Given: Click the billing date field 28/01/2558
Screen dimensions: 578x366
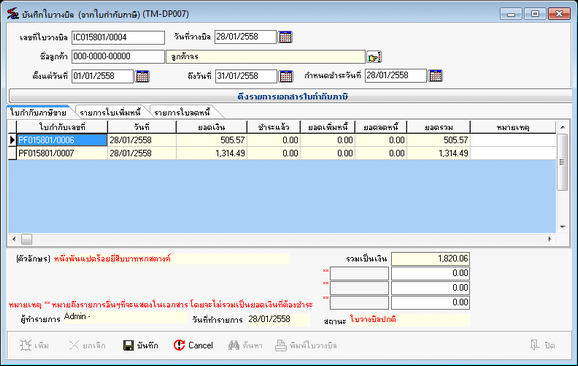Looking at the screenshot, I should [x=245, y=37].
